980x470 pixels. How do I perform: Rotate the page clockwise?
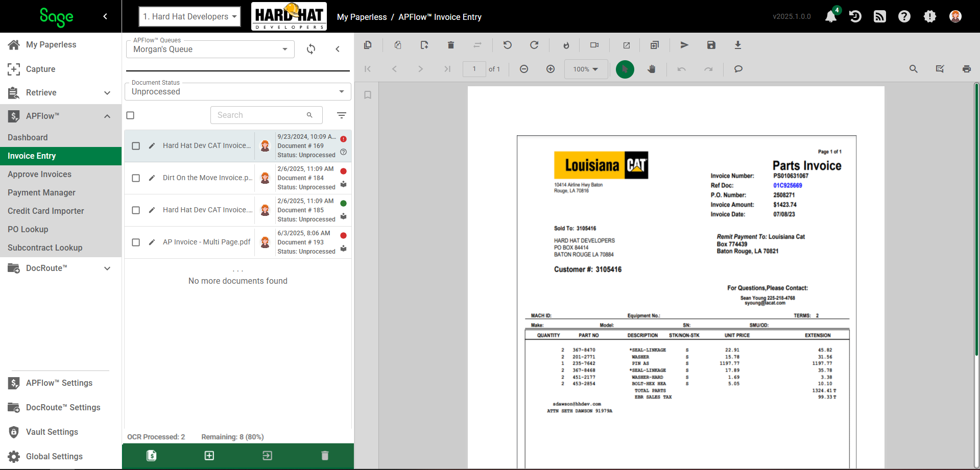coord(534,45)
